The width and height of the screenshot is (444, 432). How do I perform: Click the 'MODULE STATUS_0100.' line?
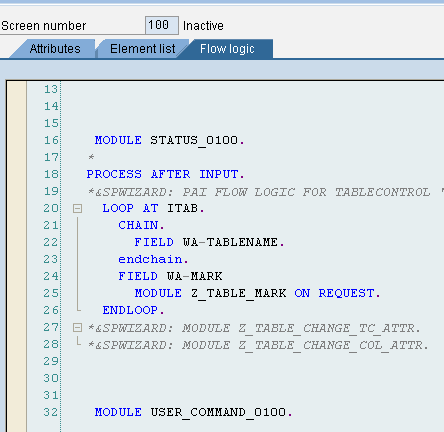[x=169, y=140]
